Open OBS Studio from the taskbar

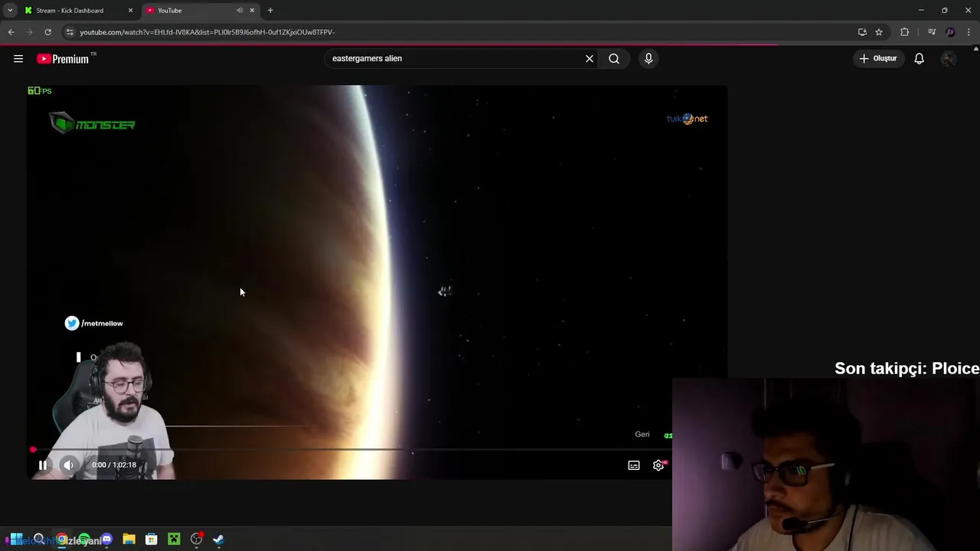197,540
